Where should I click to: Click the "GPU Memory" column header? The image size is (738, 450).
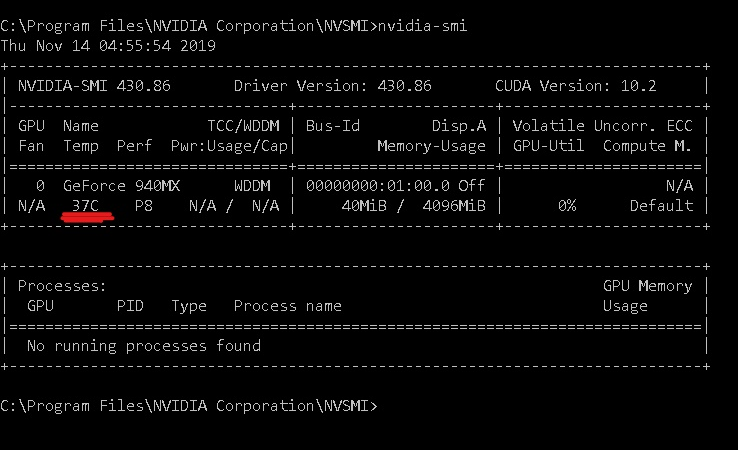point(647,286)
